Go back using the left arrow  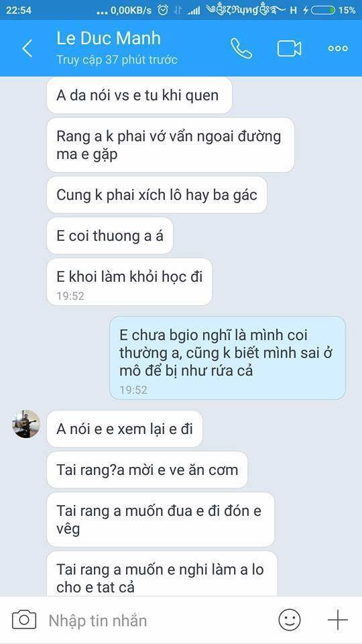tap(27, 48)
